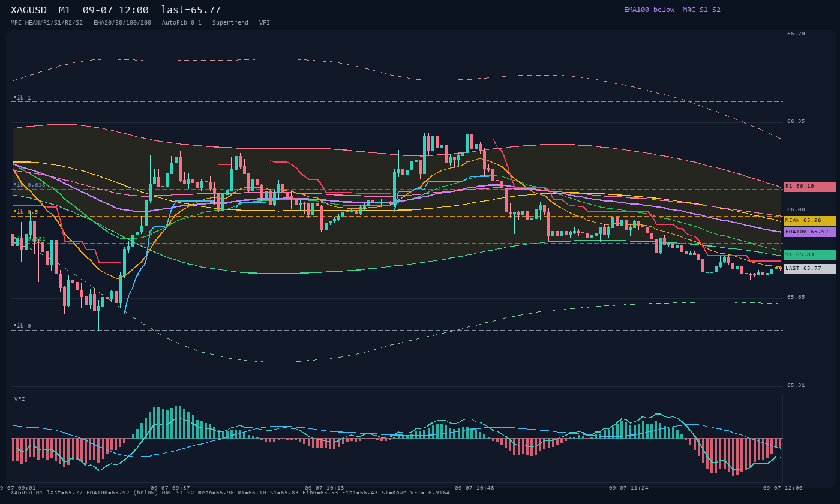
Task: Click the M1 timeframe label in the title
Action: (65, 10)
